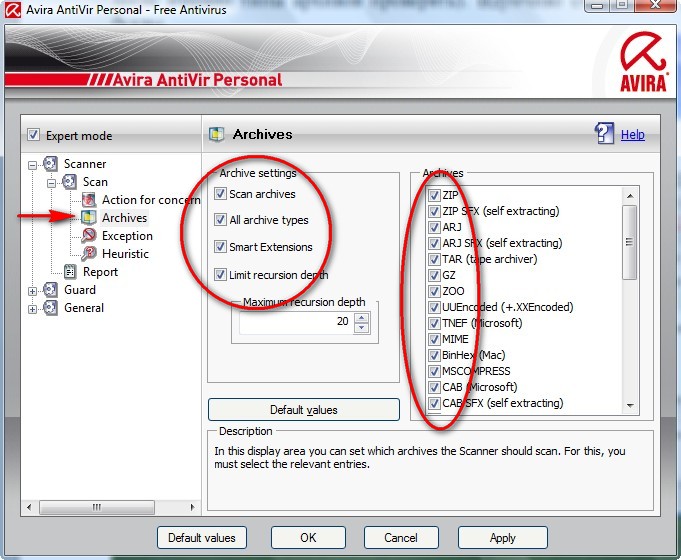This screenshot has height=560, width=681.
Task: Click the Cancel button
Action: point(401,538)
